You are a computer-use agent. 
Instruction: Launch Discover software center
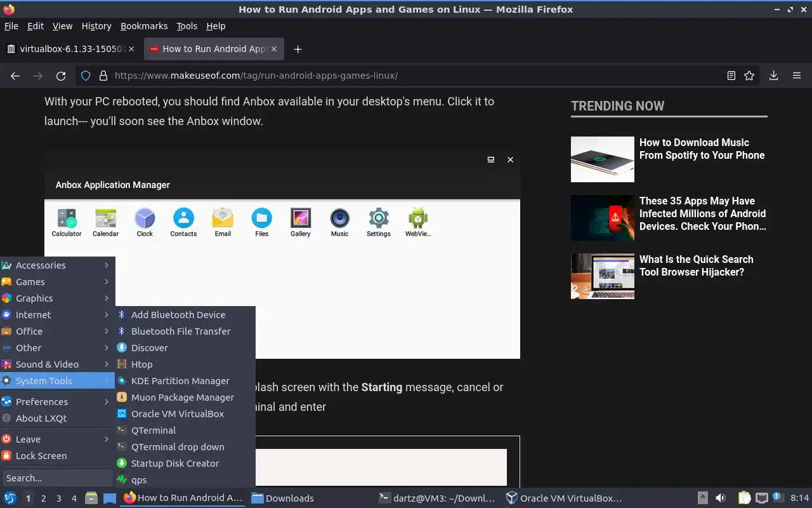[x=185, y=348]
